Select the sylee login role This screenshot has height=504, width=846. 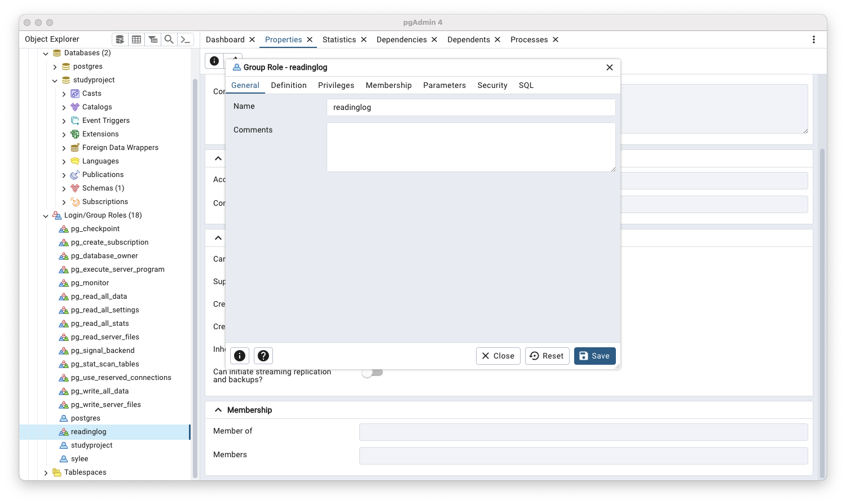80,459
